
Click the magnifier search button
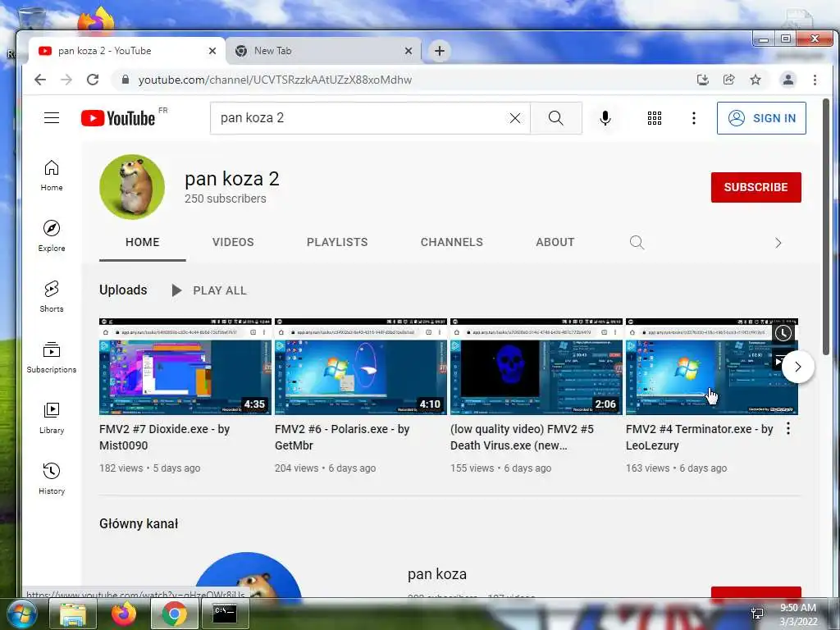pyautogui.click(x=556, y=118)
